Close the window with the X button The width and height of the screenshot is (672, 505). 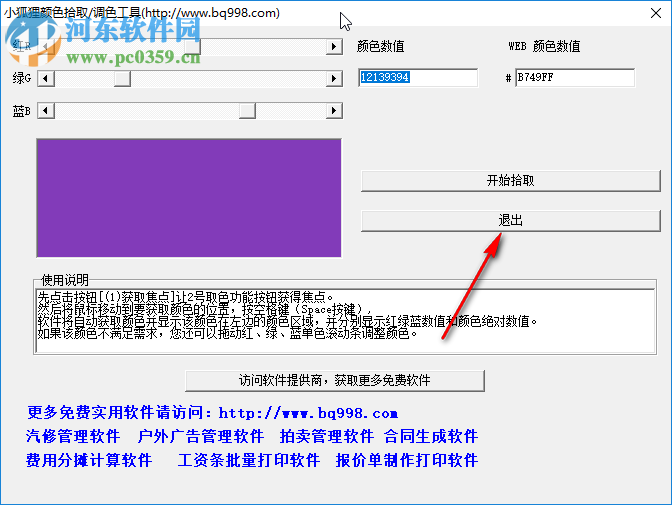point(656,13)
